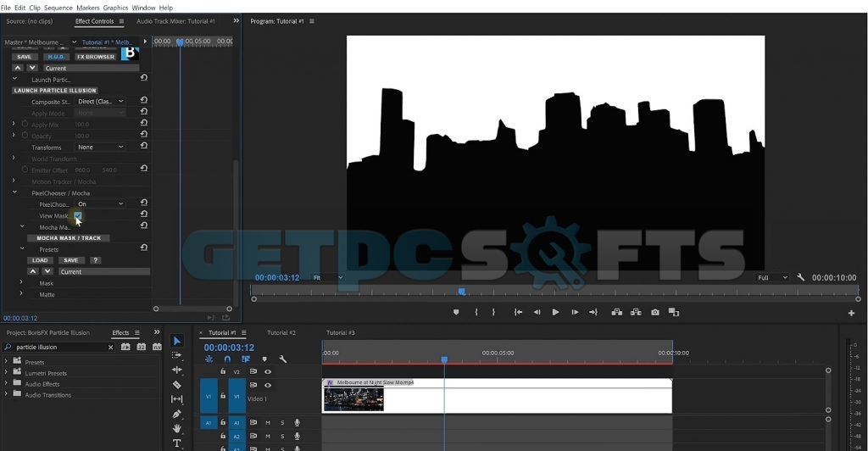The width and height of the screenshot is (868, 451).
Task: Click the Comparison View button
Action: pos(674,313)
